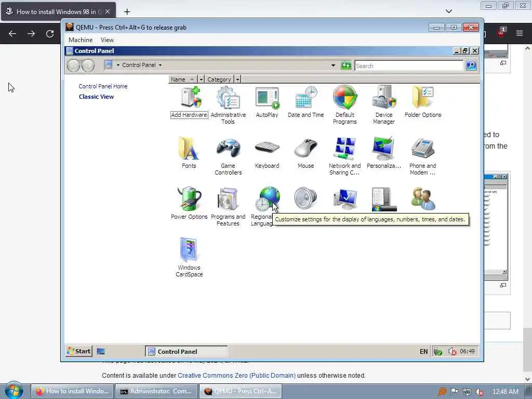Open Phone and Modem icon
Viewport: 532px width, 399px height.
423,156
